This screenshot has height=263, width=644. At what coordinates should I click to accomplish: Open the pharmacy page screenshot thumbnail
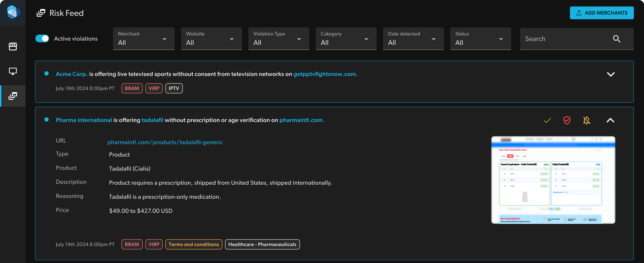(553, 180)
